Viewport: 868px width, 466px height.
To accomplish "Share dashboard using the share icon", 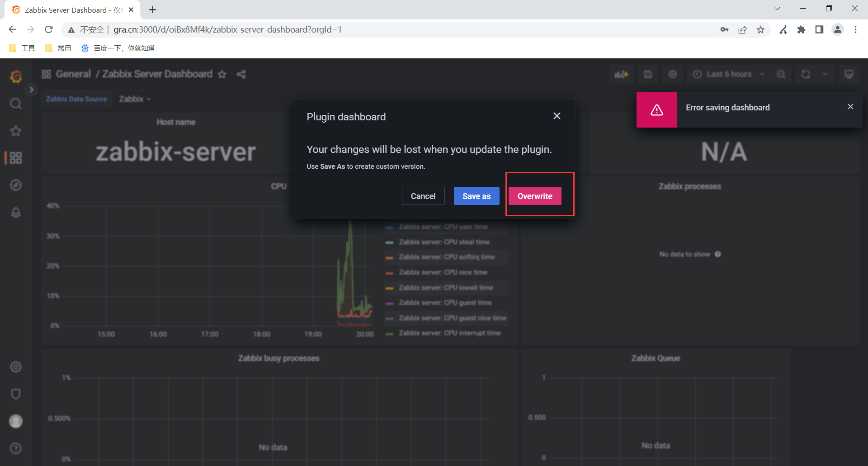I will click(x=241, y=74).
